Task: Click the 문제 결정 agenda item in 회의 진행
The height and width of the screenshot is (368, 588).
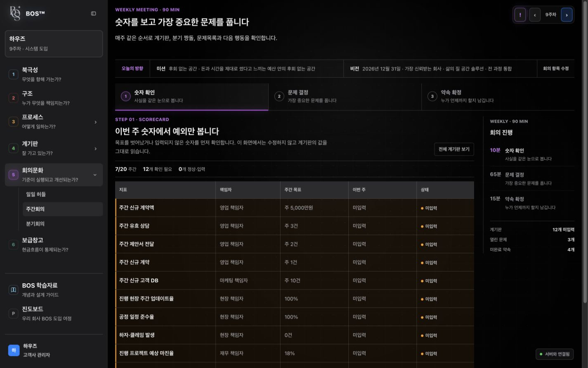Action: point(532,178)
